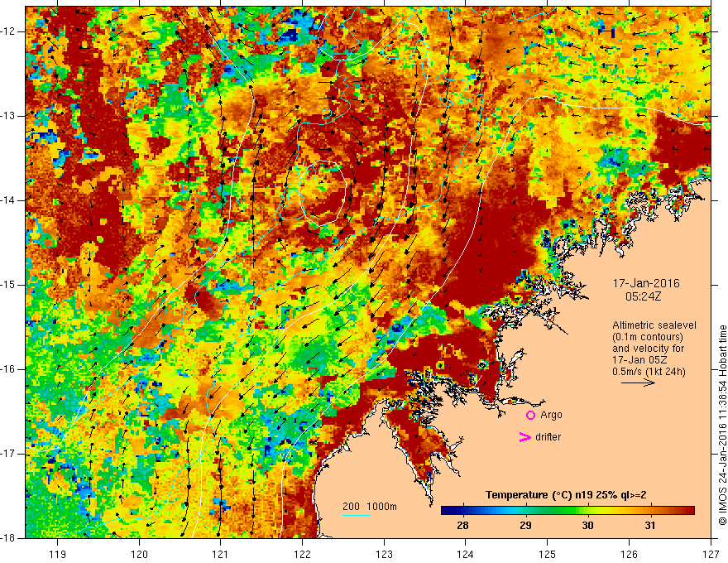Click the longitude axis label '127'

(711, 554)
